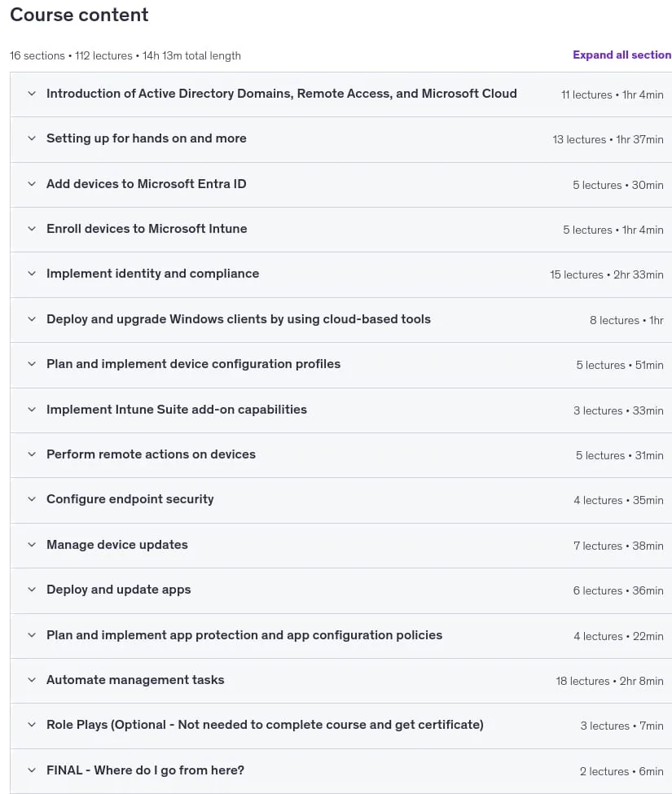Click 18 lectures 2hr 8min duration label
This screenshot has width=672, height=794.
pyautogui.click(x=610, y=681)
